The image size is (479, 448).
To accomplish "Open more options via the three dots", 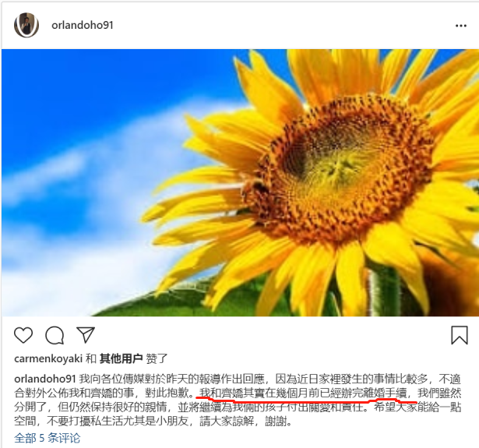I will [x=460, y=26].
